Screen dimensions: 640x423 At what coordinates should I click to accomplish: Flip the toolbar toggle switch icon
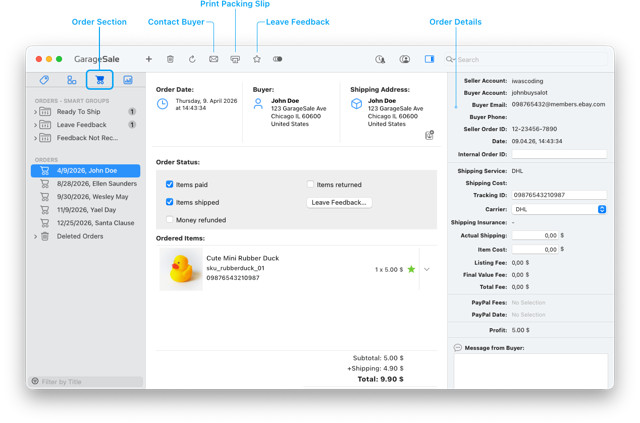click(278, 59)
